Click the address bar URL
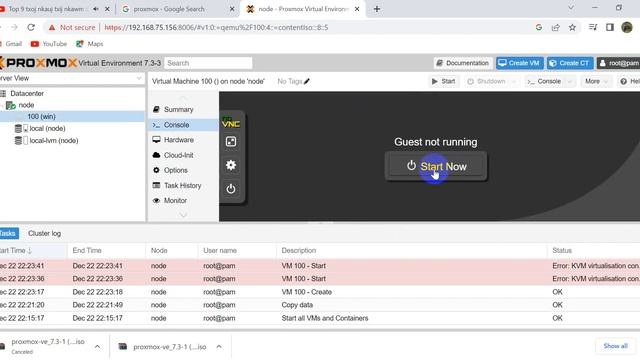The image size is (640, 360). (216, 27)
